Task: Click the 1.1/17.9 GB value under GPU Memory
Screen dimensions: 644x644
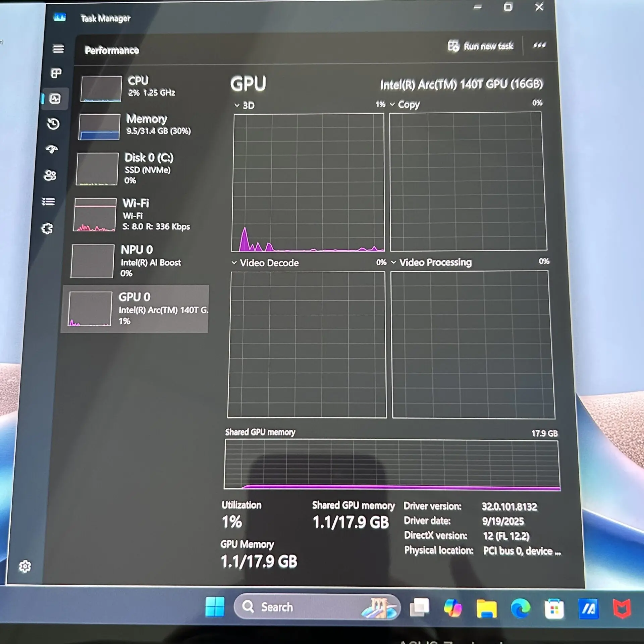Action: [259, 561]
